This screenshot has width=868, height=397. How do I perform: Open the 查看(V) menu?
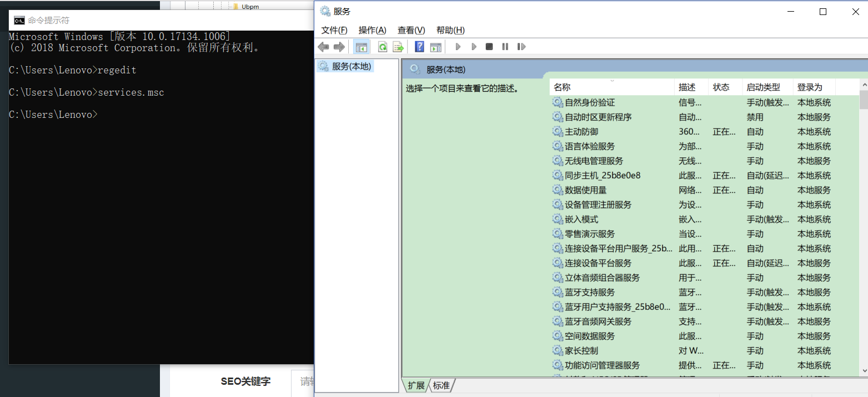coord(411,30)
